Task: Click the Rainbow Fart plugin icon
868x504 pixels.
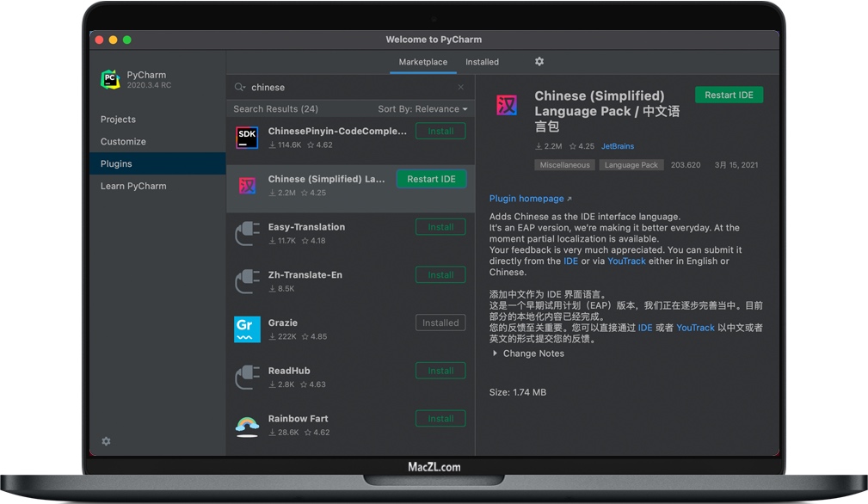Action: tap(247, 426)
